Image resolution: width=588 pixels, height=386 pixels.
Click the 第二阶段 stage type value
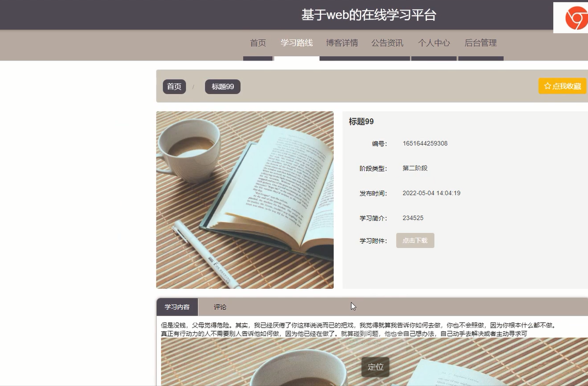pyautogui.click(x=415, y=168)
